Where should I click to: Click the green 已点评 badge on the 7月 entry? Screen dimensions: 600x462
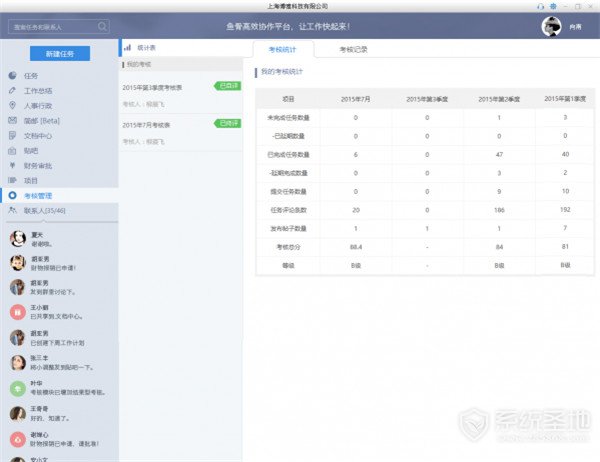pyautogui.click(x=228, y=123)
